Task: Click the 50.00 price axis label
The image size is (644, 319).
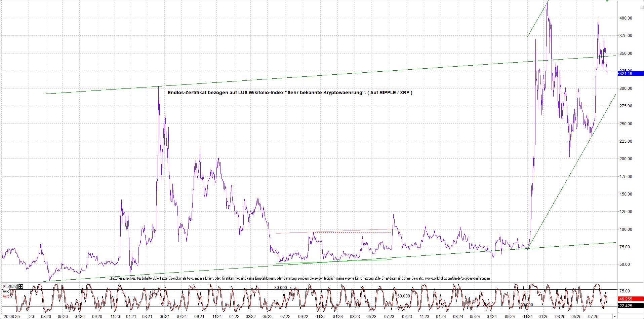Action: pyautogui.click(x=625, y=264)
